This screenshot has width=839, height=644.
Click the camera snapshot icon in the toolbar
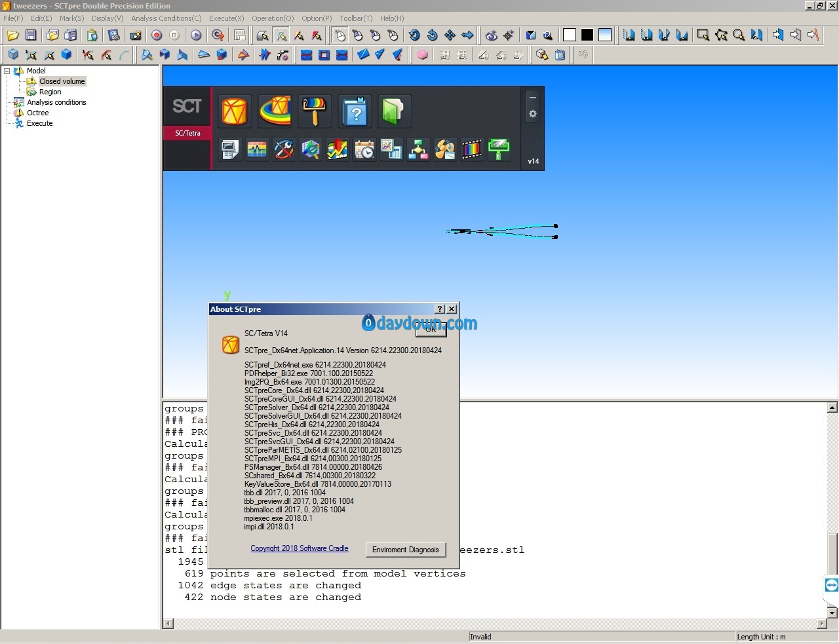(x=136, y=35)
